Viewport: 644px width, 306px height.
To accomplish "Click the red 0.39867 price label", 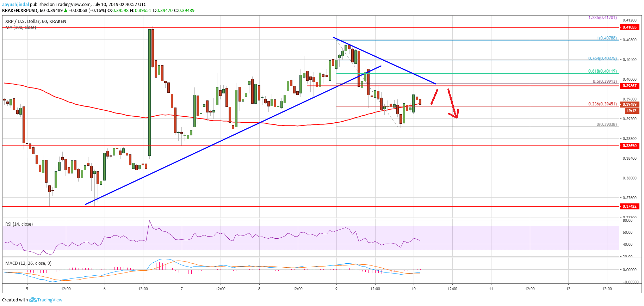I will pyautogui.click(x=630, y=86).
